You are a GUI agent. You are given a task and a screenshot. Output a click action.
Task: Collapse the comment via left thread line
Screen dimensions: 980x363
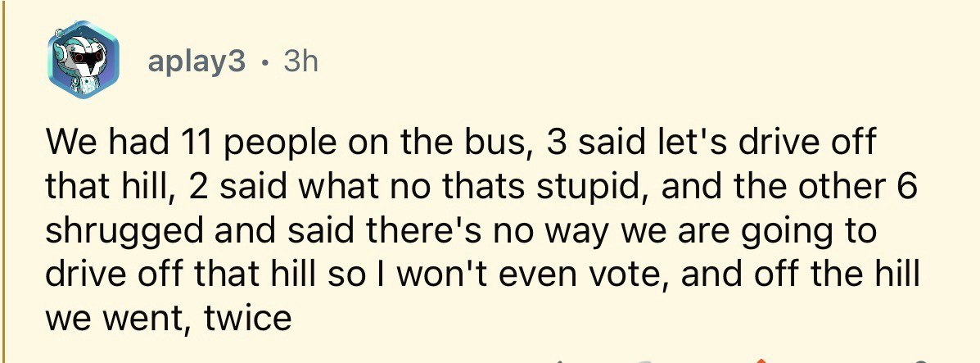[2, 180]
